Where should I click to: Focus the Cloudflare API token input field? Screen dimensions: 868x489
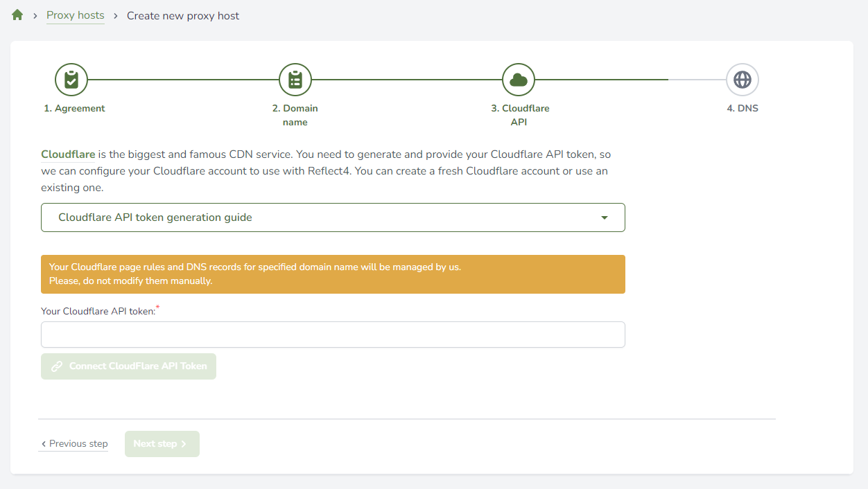[x=333, y=335]
